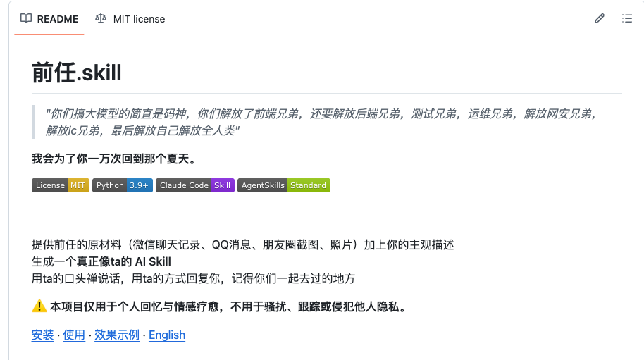The image size is (644, 360).
Task: Click the yellow warning triangle icon
Action: click(x=39, y=306)
